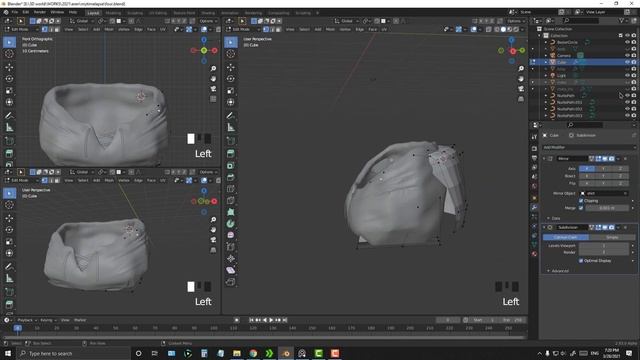Image resolution: width=640 pixels, height=360 pixels.
Task: Click Merge distance value field
Action: point(607,208)
